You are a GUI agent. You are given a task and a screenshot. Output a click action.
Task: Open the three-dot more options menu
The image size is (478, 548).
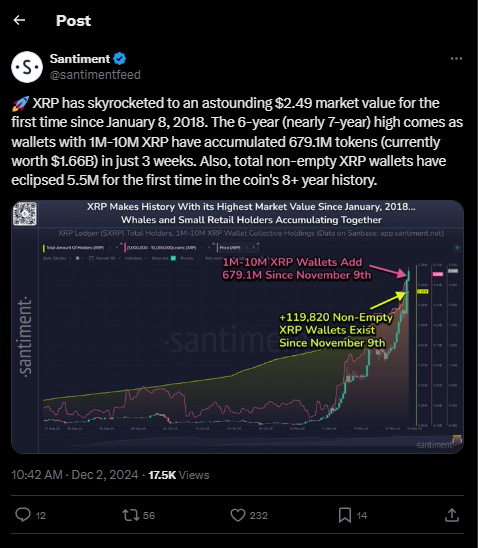pos(456,59)
